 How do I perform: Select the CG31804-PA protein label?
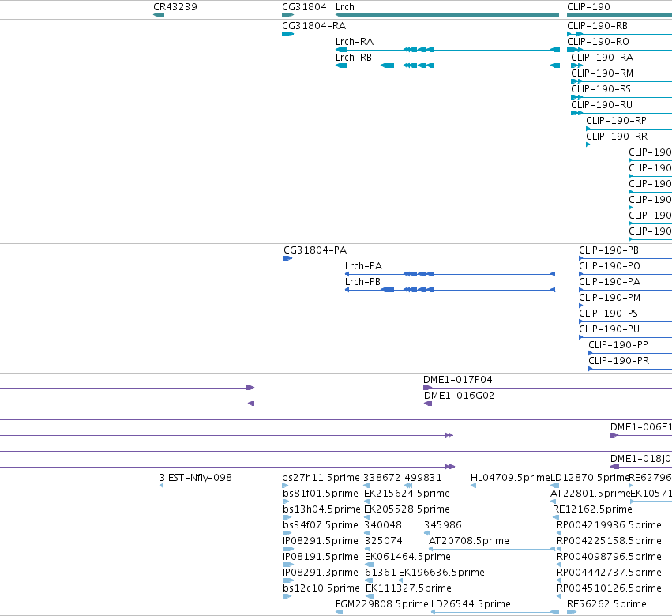[315, 250]
